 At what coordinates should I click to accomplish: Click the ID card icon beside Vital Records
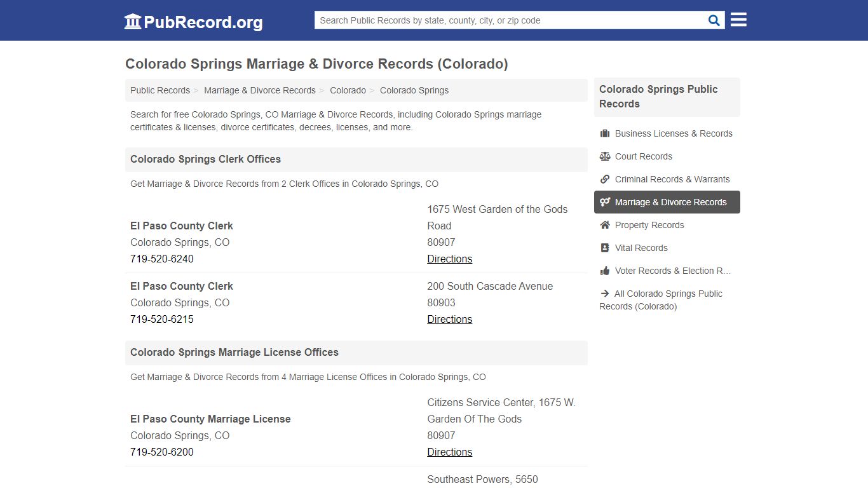click(605, 248)
